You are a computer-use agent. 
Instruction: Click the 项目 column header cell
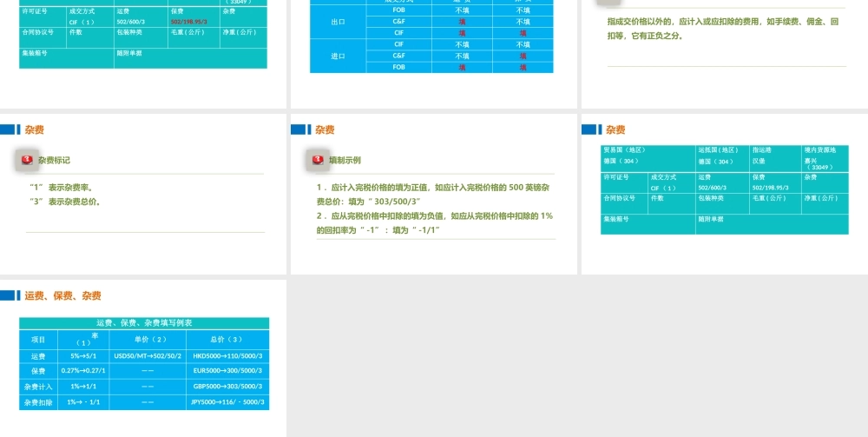pyautogui.click(x=38, y=340)
